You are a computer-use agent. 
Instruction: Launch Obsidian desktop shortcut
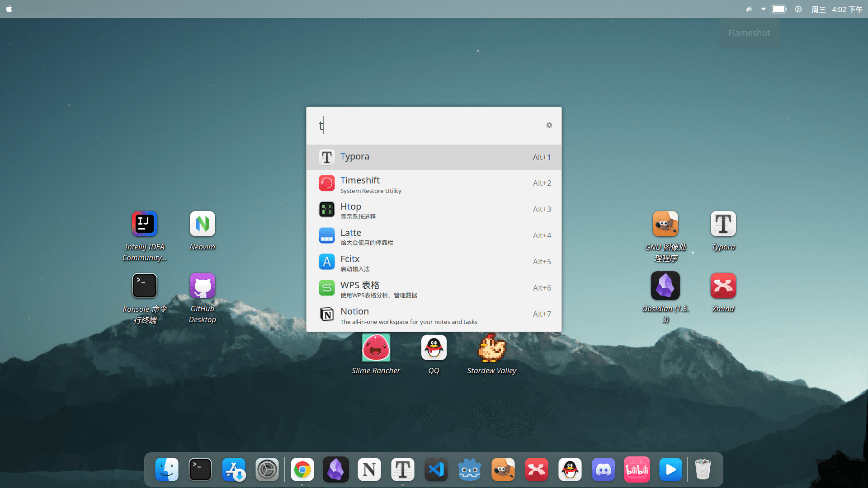[665, 298]
